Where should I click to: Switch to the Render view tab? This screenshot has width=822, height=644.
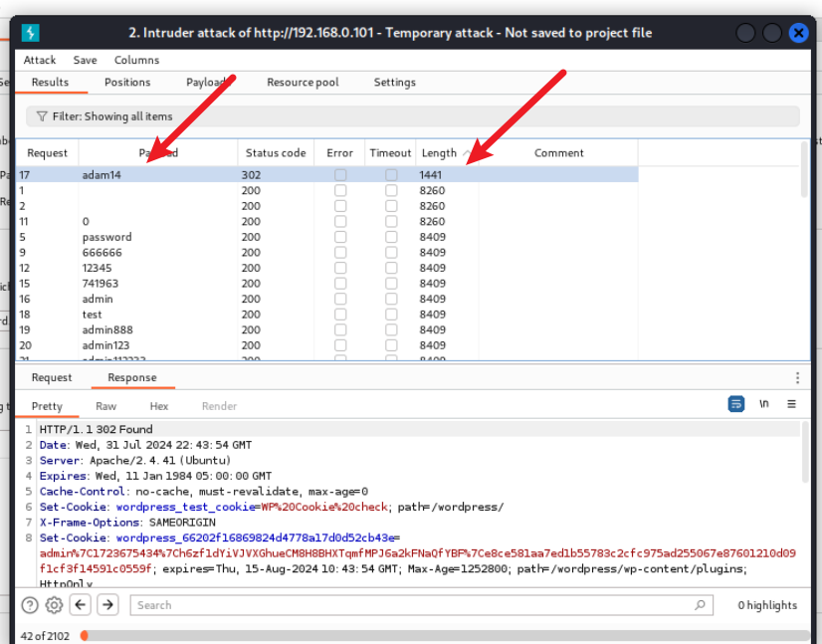[219, 406]
